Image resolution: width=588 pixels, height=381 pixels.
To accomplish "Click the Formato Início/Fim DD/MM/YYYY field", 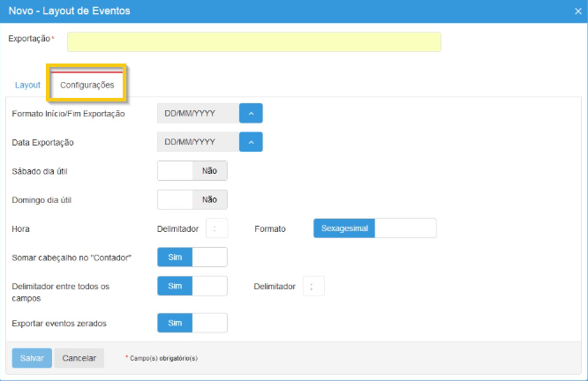I will click(x=197, y=113).
